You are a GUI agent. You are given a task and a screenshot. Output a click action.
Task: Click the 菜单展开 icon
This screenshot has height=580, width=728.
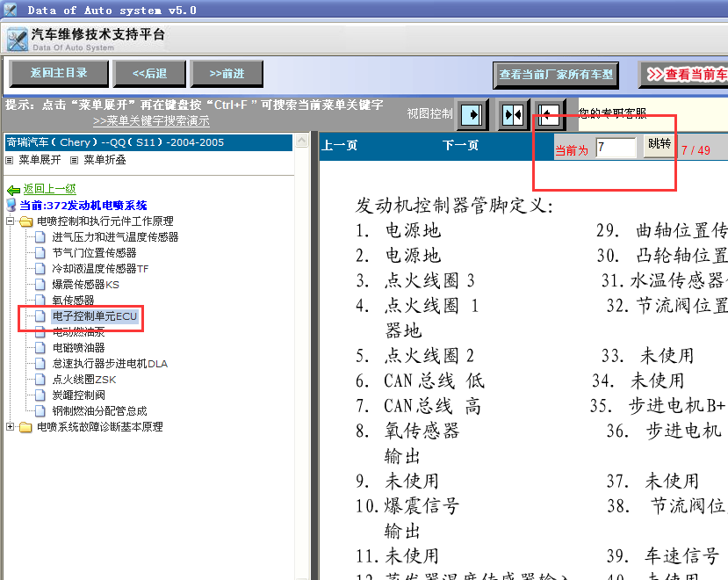tap(10, 160)
